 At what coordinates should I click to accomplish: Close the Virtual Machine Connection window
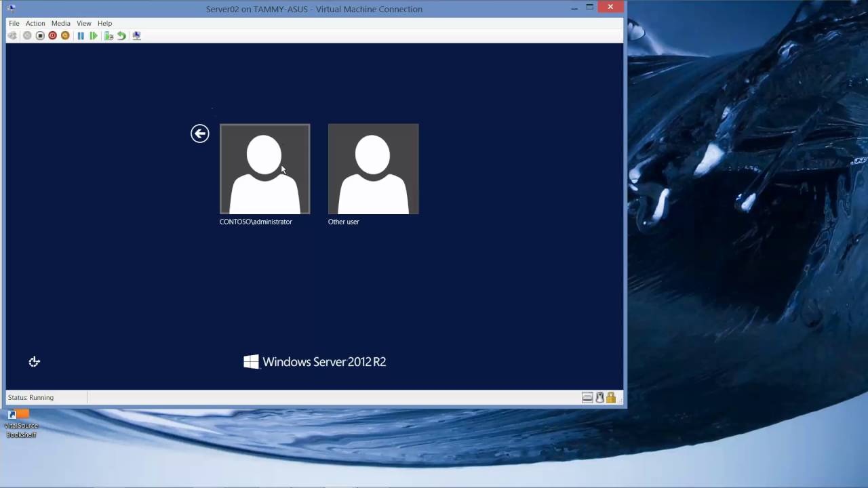click(610, 7)
